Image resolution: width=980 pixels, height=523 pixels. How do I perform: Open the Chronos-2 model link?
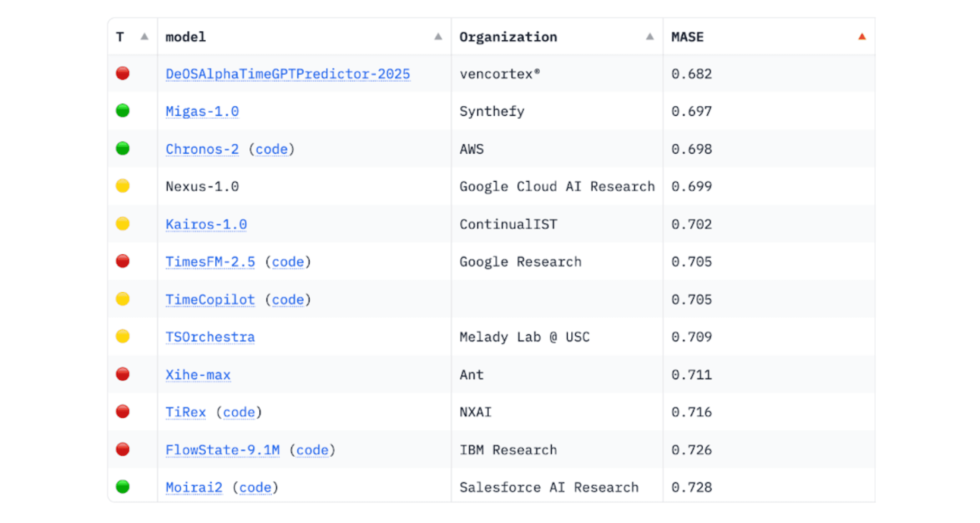tap(202, 149)
